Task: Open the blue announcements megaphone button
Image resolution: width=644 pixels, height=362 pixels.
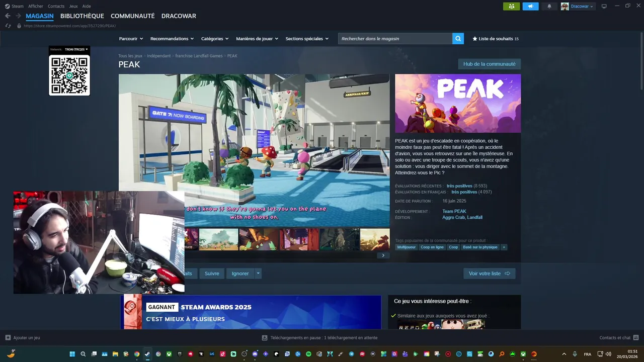Action: tap(530, 7)
